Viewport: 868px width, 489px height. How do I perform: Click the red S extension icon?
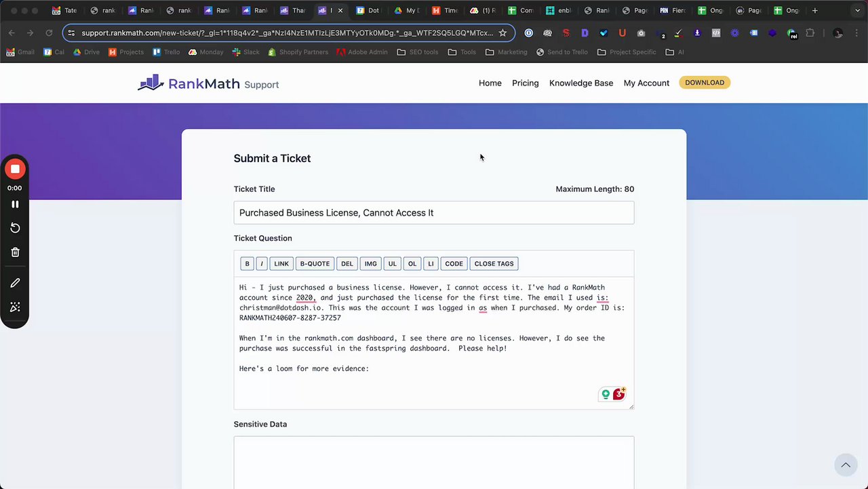566,33
